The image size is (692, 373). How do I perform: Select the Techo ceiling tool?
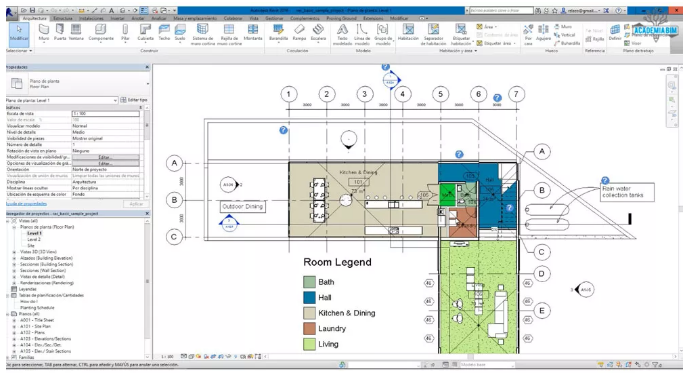pyautogui.click(x=164, y=33)
